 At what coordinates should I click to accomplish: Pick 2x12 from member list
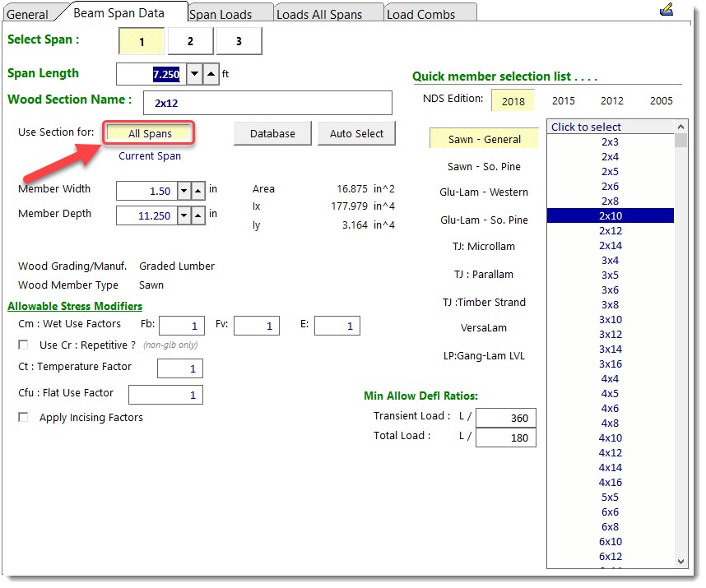pos(610,231)
